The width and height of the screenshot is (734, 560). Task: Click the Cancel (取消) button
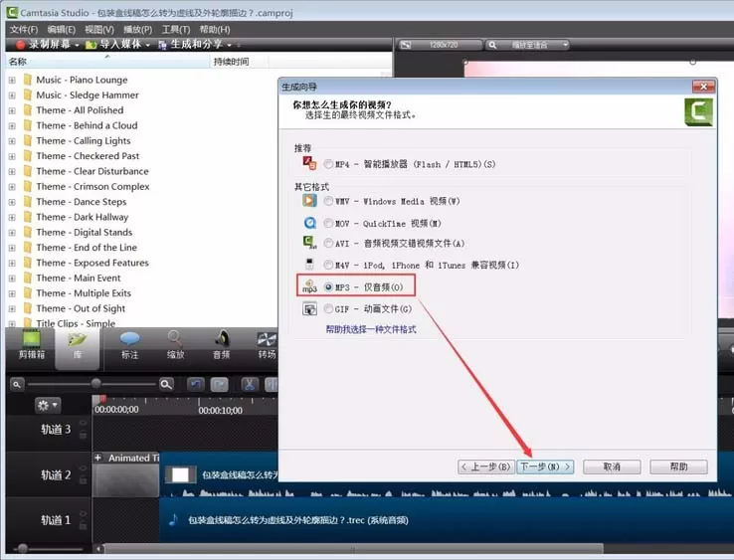(612, 467)
